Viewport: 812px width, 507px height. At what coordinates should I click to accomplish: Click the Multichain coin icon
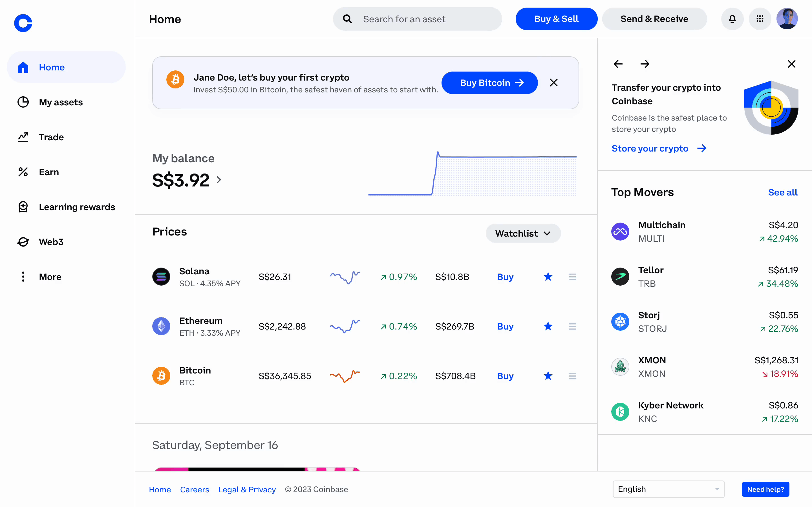[620, 232]
